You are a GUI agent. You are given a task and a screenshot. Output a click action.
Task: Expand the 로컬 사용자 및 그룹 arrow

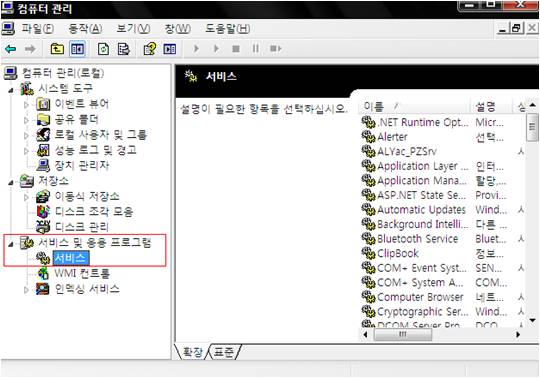(x=26, y=135)
